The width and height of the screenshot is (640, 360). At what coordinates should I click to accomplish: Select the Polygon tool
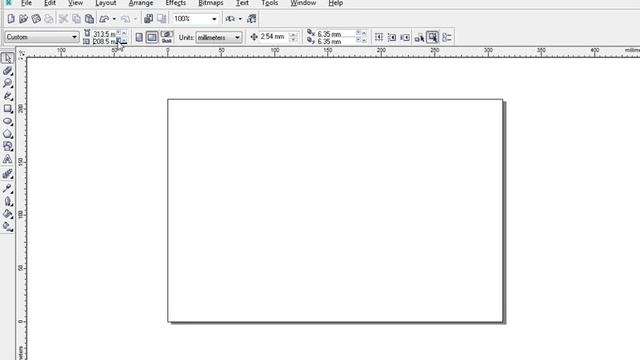coord(7,134)
